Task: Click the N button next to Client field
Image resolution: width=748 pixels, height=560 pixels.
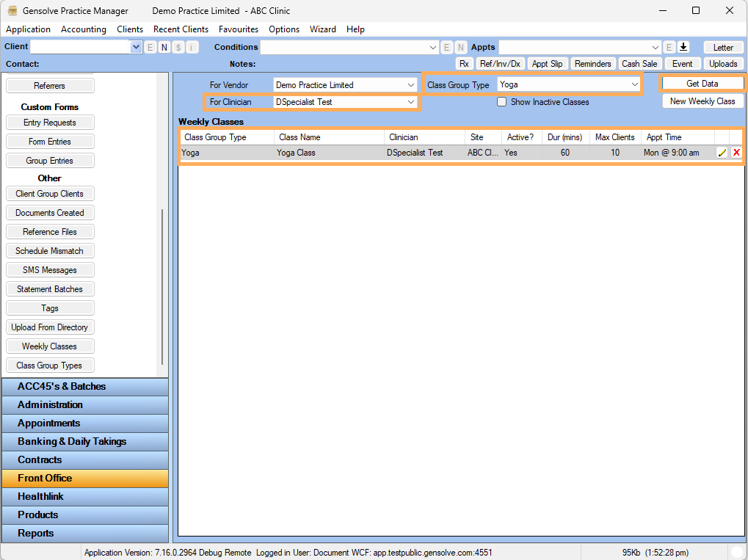Action: pyautogui.click(x=164, y=47)
